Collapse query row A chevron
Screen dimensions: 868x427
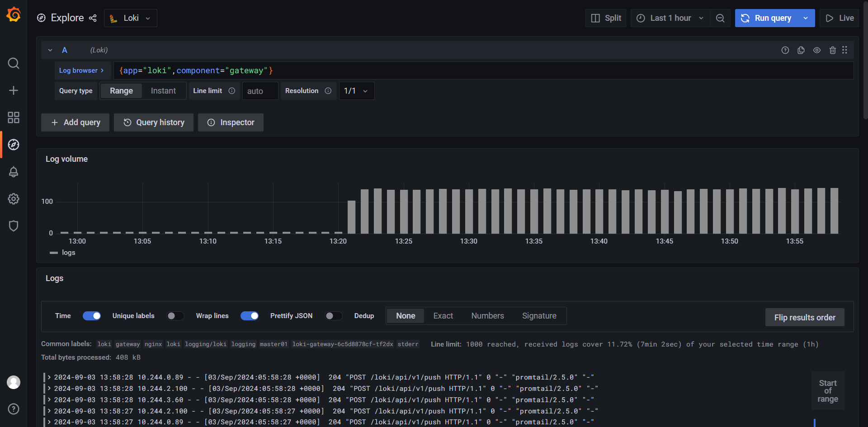click(x=50, y=50)
